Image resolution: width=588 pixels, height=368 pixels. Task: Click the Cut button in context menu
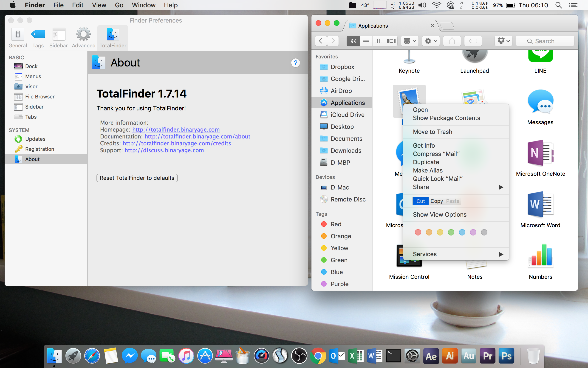421,201
